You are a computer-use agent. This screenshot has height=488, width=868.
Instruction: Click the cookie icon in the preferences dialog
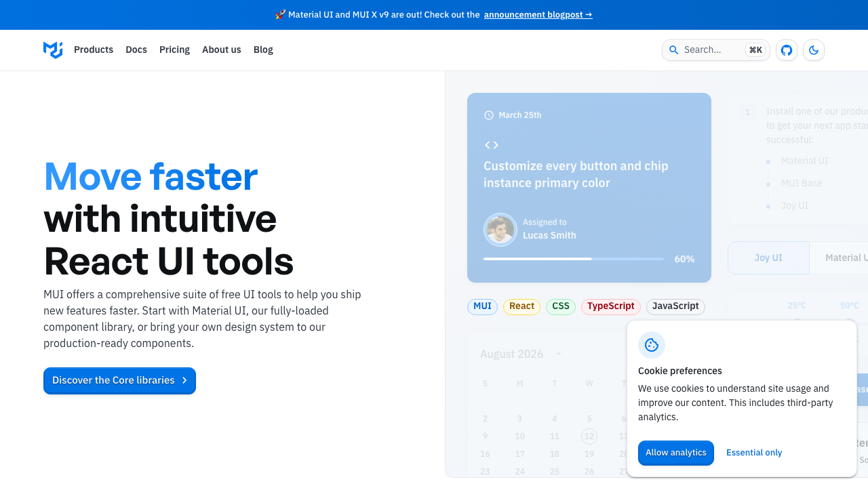[652, 345]
